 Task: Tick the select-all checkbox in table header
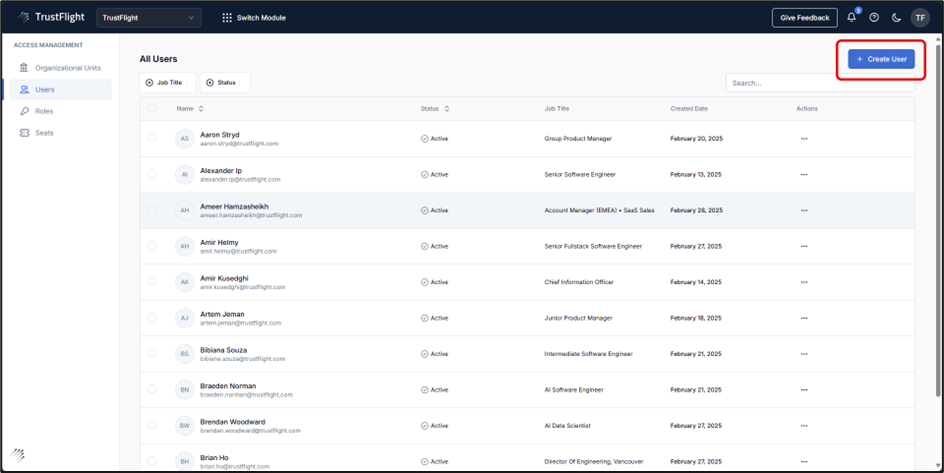point(152,108)
